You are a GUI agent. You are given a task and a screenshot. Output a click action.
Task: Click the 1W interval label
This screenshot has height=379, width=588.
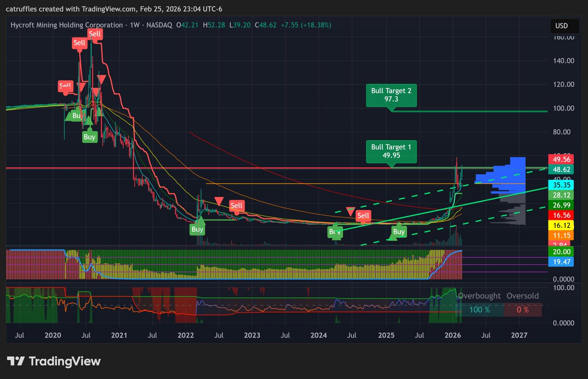pyautogui.click(x=134, y=25)
